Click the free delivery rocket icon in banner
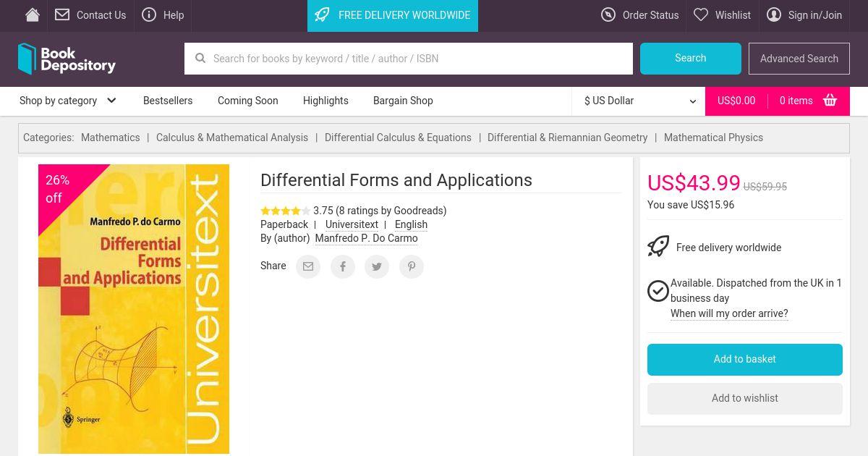 tap(323, 14)
